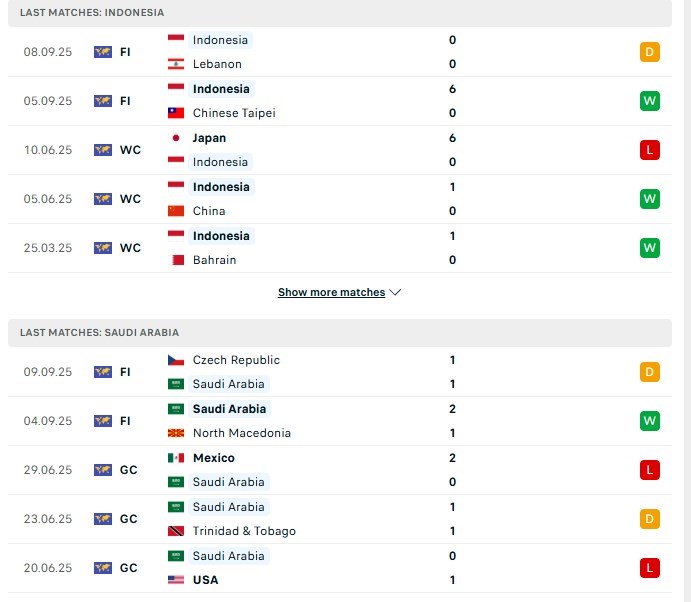Click the Mexico flag icon
The height and width of the screenshot is (602, 691).
176,458
